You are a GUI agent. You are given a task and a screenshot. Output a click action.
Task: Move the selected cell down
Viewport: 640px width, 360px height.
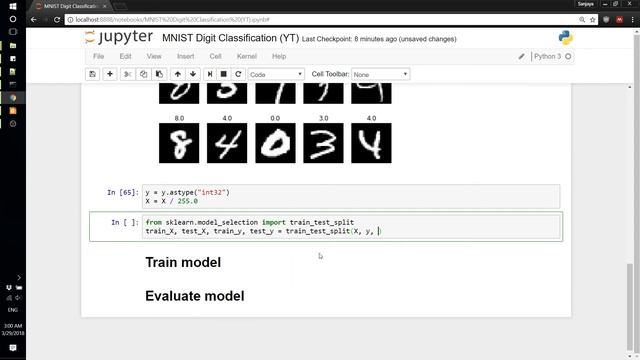tap(193, 74)
